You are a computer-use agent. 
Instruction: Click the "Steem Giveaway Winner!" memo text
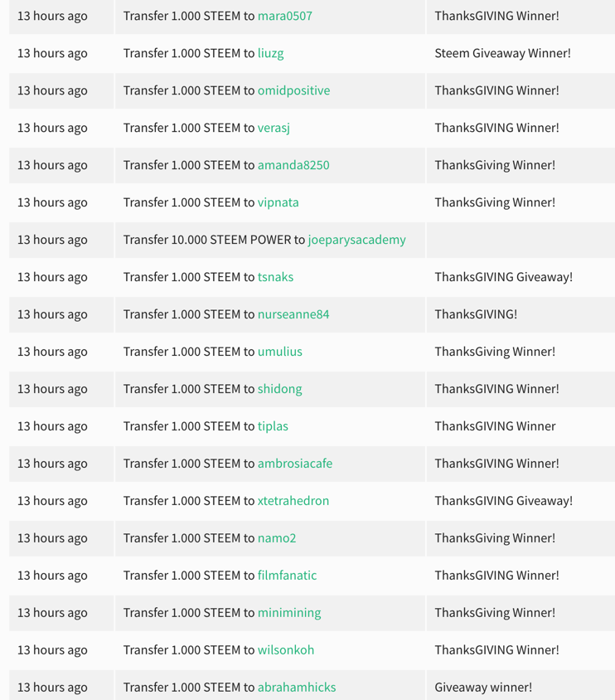tap(502, 53)
